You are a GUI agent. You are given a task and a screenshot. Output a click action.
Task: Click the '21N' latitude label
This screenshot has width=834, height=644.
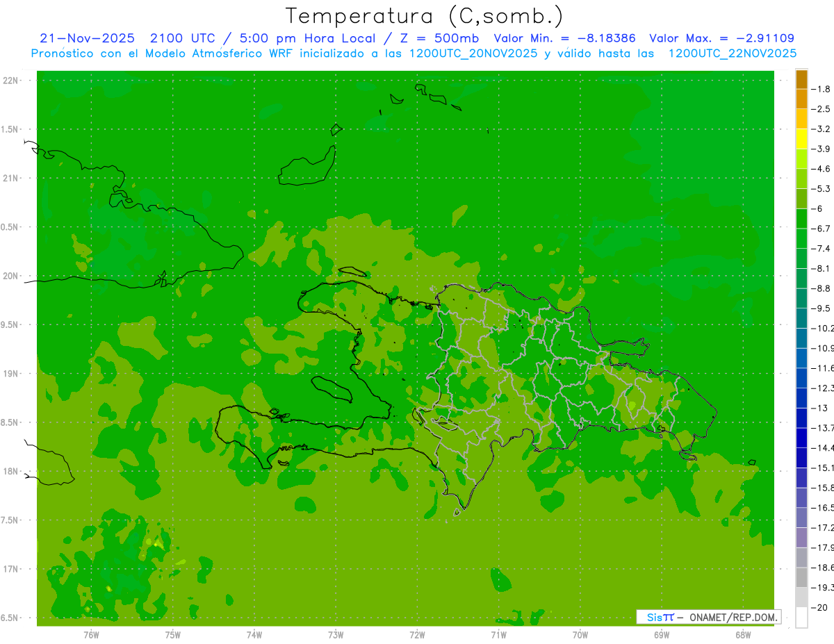click(10, 178)
